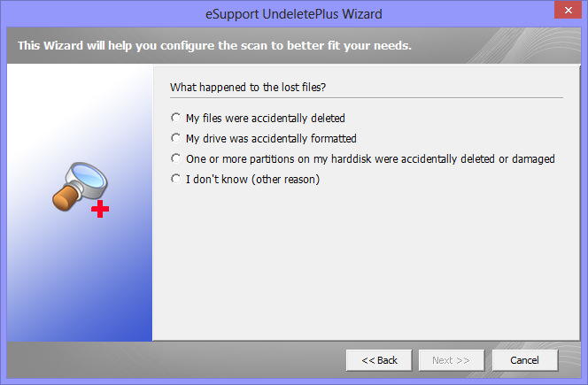
Task: Click the "eSupport UndeletePlus Wizard" title bar text
Action: coord(293,14)
